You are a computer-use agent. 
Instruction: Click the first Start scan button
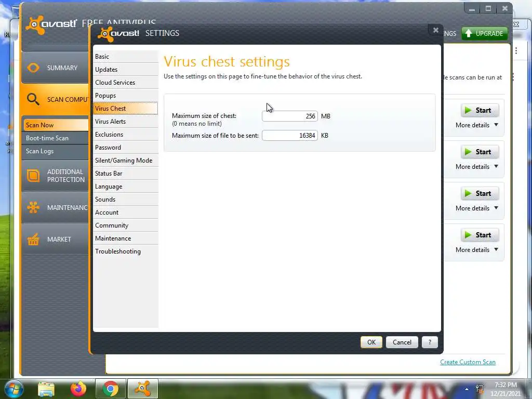point(480,110)
